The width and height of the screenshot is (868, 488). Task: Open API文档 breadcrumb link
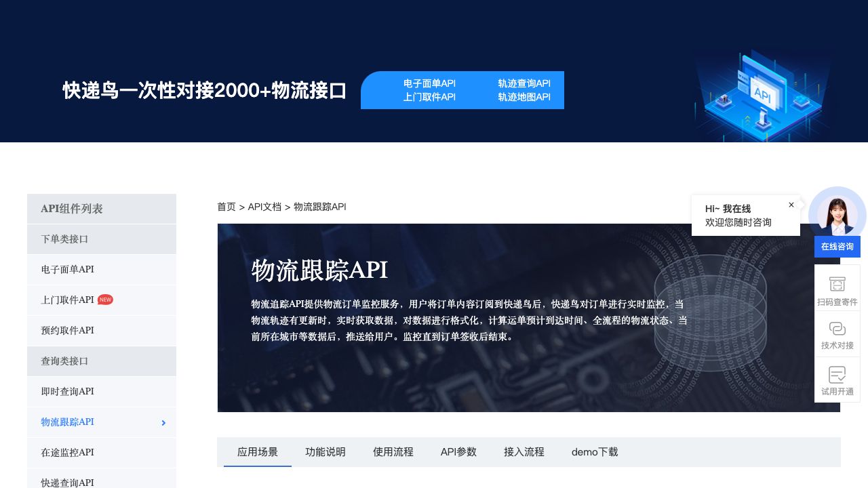[264, 207]
